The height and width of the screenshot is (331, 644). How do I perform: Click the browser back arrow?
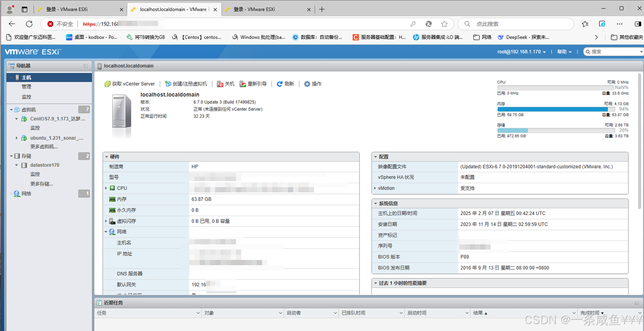[12, 24]
